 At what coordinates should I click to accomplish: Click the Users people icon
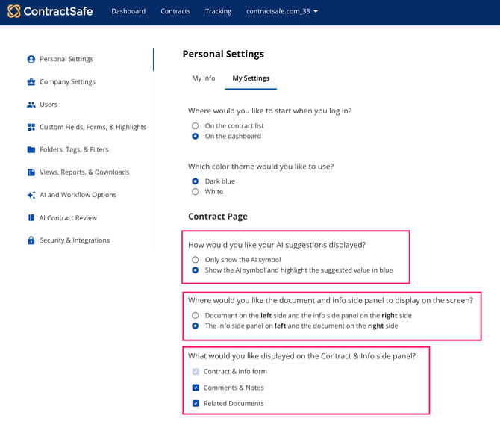tap(31, 105)
